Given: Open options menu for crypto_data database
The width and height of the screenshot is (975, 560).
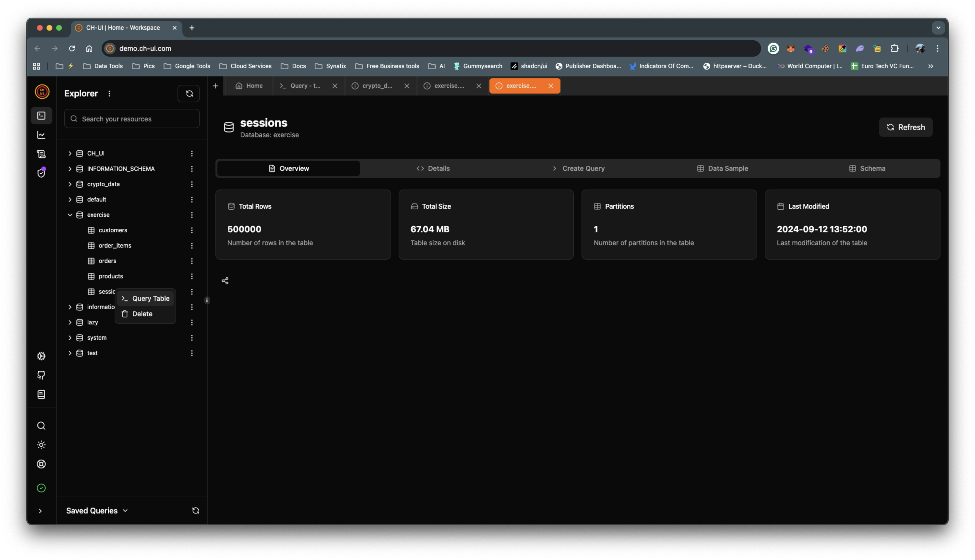Looking at the screenshot, I should click(x=192, y=184).
